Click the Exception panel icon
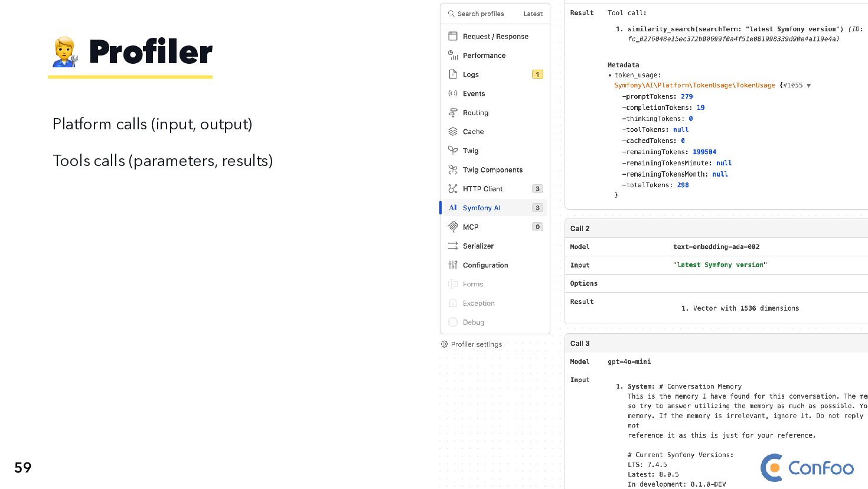 (x=453, y=303)
